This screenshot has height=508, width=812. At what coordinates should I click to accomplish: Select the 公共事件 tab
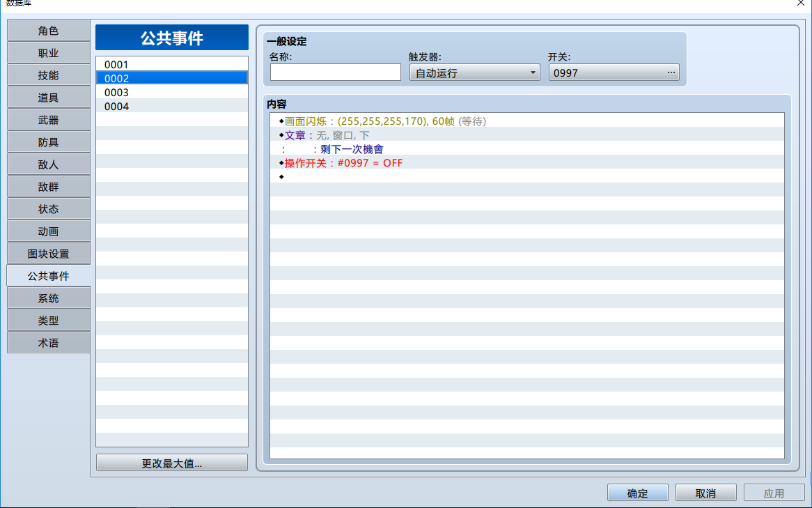tap(48, 276)
